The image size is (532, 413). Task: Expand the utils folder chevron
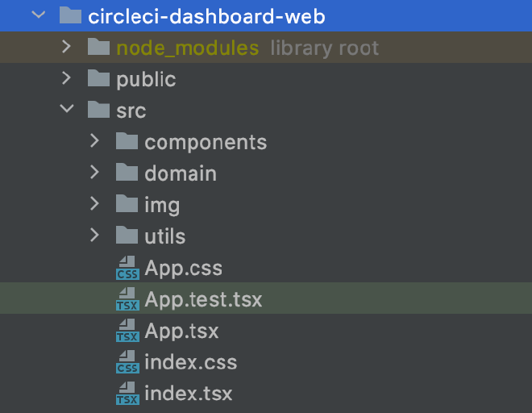[94, 236]
